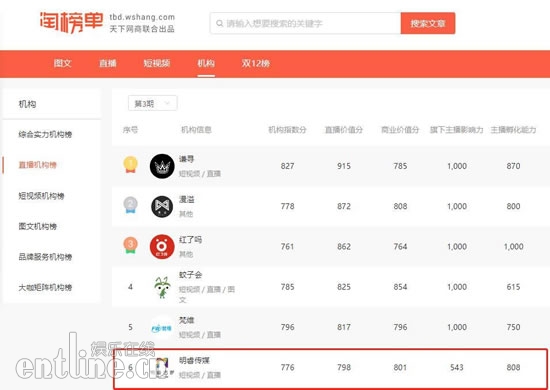This screenshot has width=550, height=390.
Task: Click the 天下网商联合出品 tagline
Action: point(142,29)
